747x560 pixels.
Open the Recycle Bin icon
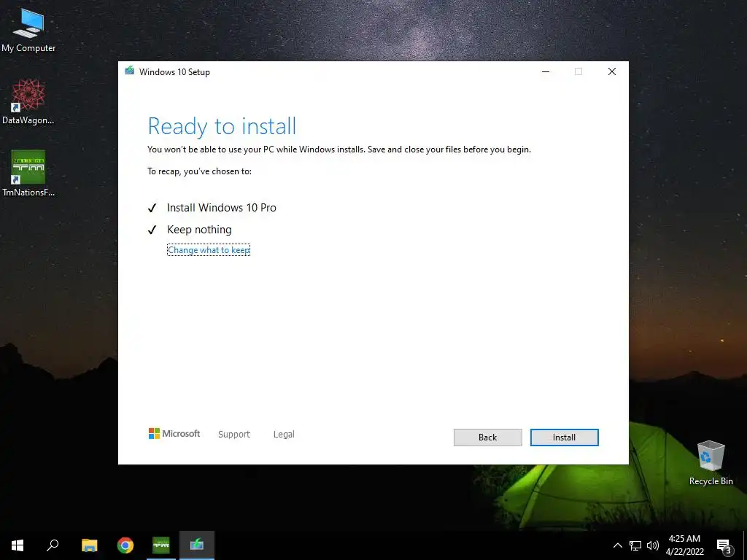pyautogui.click(x=711, y=463)
